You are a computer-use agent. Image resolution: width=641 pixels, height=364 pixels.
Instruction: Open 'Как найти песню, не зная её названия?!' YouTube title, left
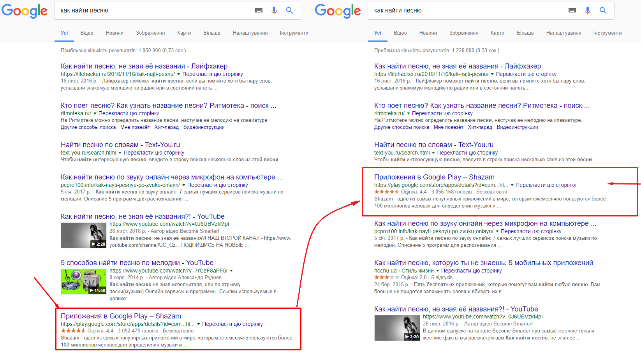point(143,216)
